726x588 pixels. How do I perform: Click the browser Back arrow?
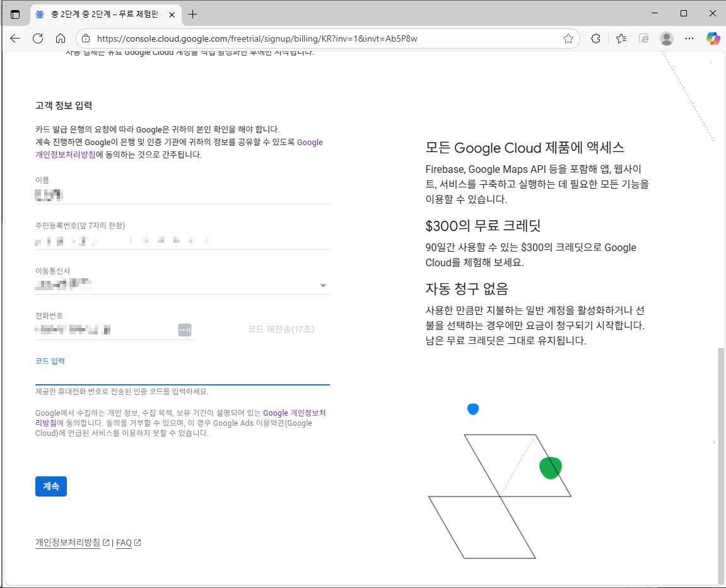15,38
